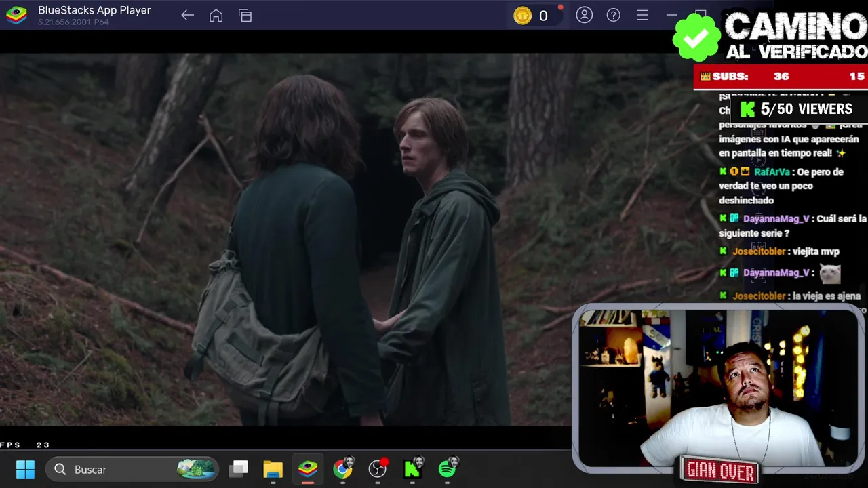Minimize the BlueStacks window
This screenshot has height=488, width=868.
click(x=671, y=15)
